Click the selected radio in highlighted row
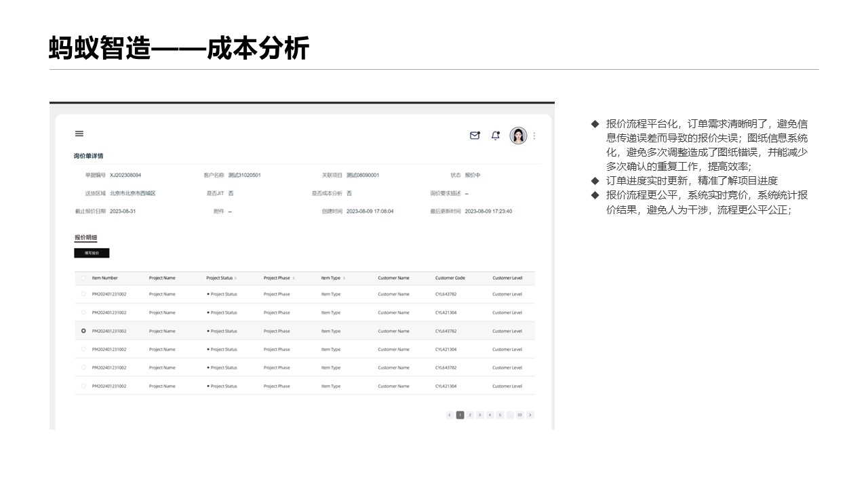The width and height of the screenshot is (868, 488). pos(83,331)
